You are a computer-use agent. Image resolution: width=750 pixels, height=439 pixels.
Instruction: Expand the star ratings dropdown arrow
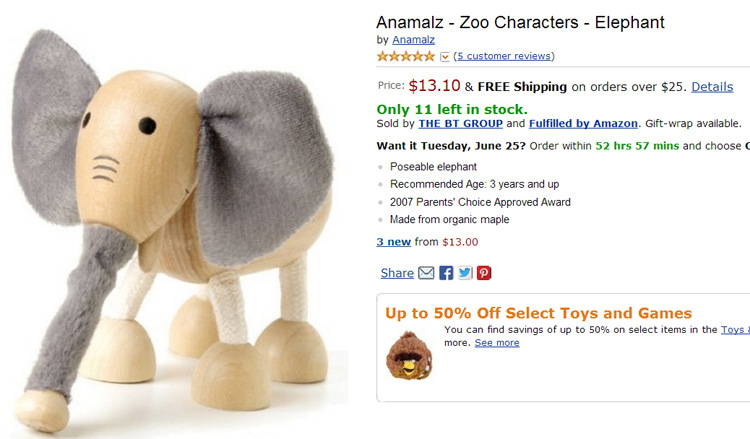pyautogui.click(x=445, y=57)
